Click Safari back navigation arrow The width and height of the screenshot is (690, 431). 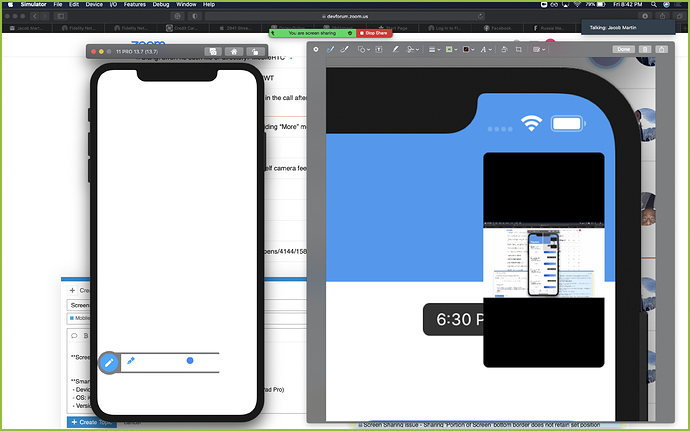coord(35,16)
